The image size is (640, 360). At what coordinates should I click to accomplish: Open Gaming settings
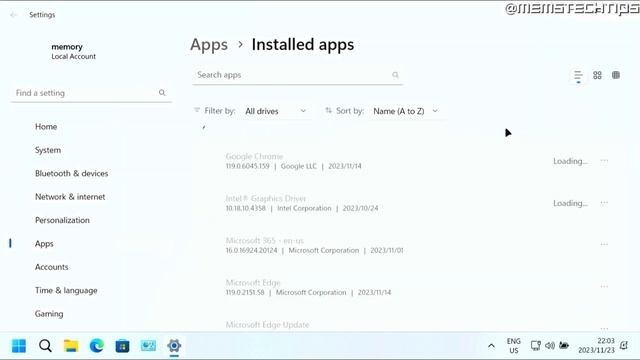[x=49, y=314]
